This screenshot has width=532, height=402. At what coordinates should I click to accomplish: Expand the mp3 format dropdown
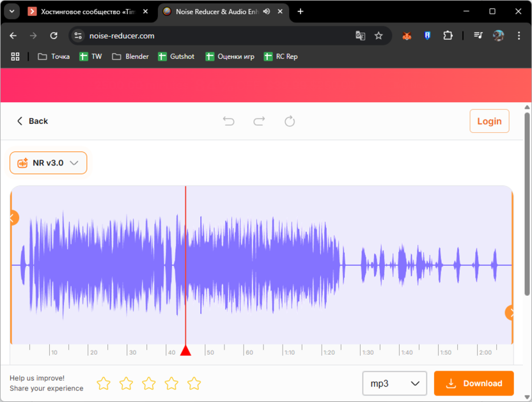click(x=395, y=383)
